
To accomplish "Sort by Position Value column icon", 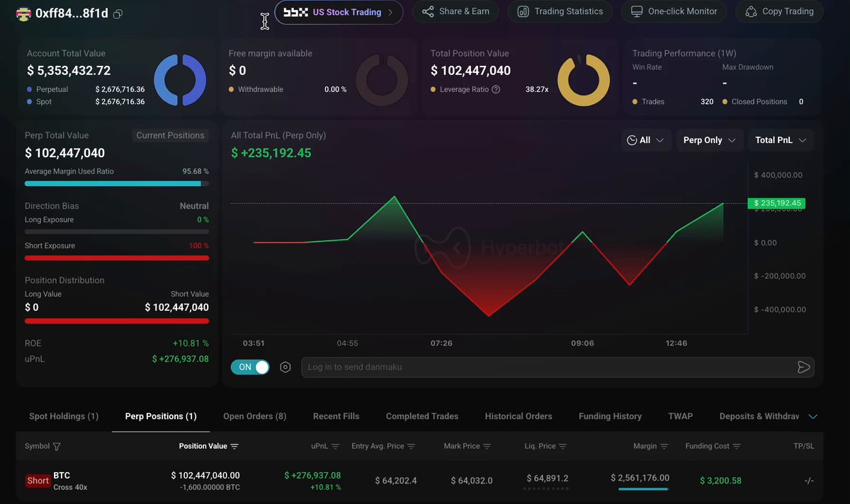I will (x=234, y=447).
